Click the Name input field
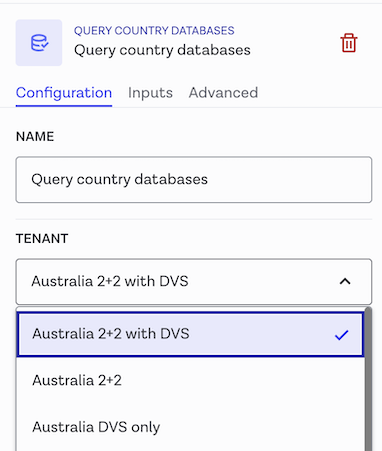 pos(194,180)
